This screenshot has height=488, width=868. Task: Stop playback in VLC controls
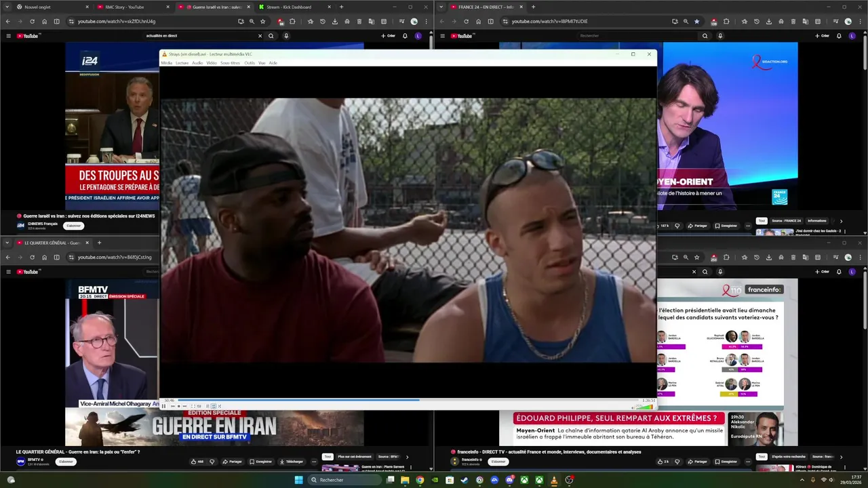[x=178, y=406]
